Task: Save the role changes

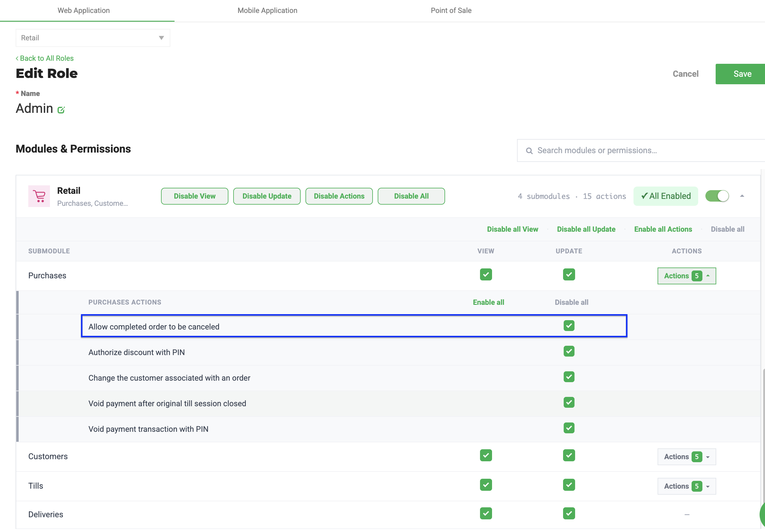Action: pyautogui.click(x=740, y=74)
